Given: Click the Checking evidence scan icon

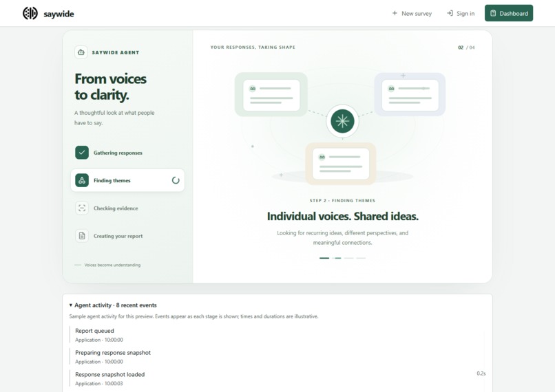Looking at the screenshot, I should 82,208.
